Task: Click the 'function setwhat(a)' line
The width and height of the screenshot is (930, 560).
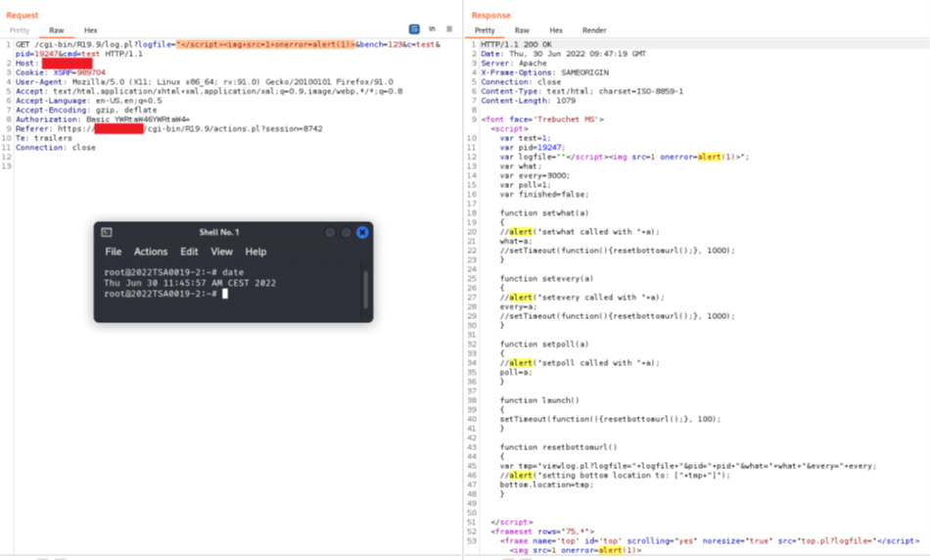Action: [544, 213]
